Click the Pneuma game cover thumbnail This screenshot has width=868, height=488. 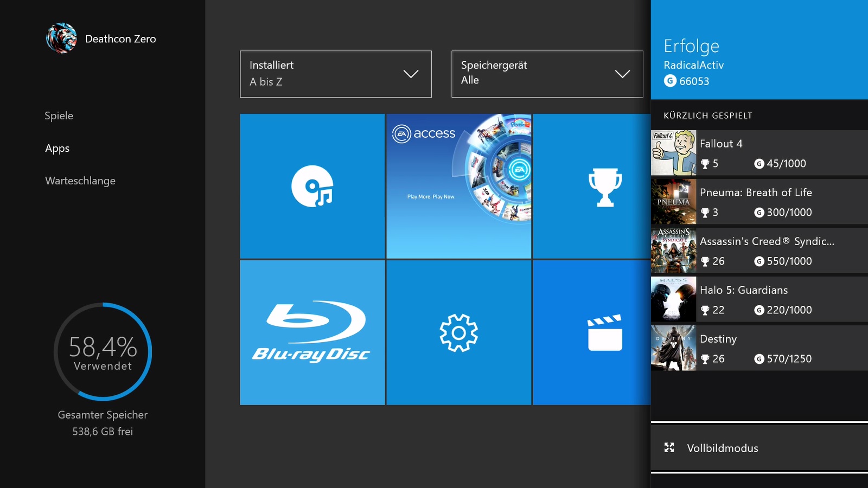coord(674,202)
